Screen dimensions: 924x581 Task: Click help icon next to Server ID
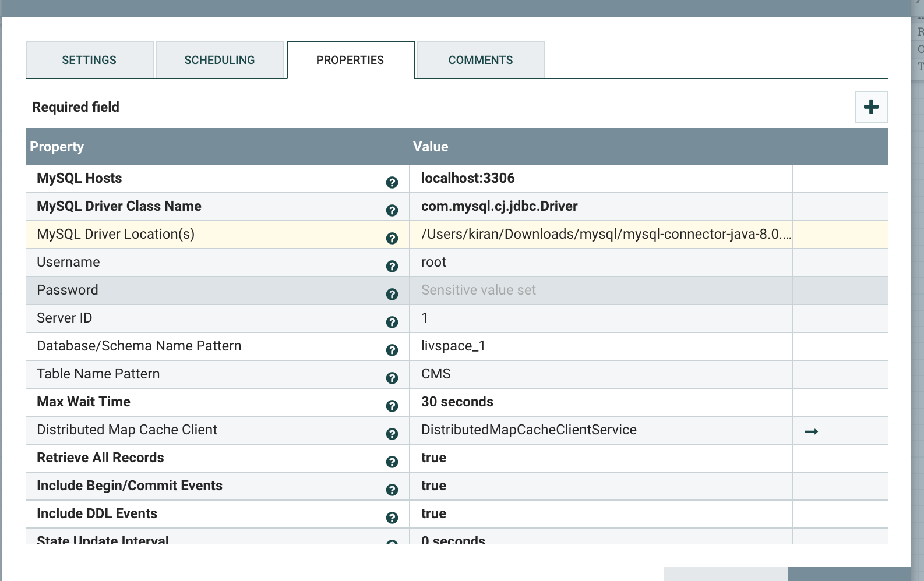392,322
